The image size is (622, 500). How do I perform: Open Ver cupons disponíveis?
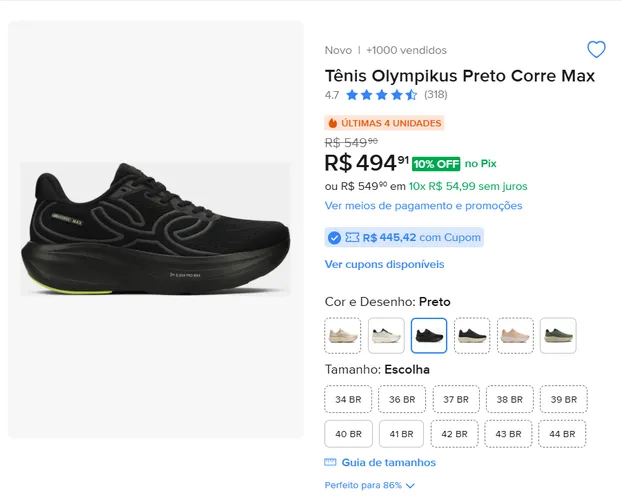(384, 264)
